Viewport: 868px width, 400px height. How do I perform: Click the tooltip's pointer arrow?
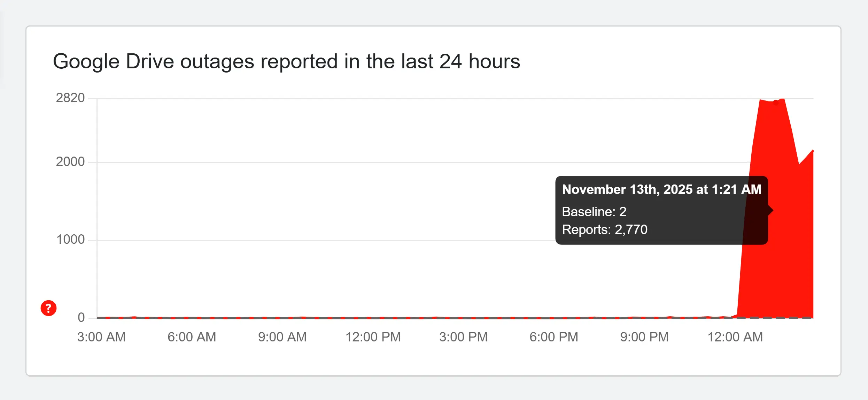tap(771, 210)
